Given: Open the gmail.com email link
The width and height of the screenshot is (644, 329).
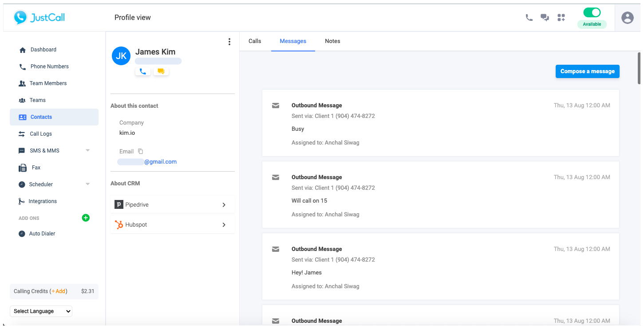Looking at the screenshot, I should click(160, 162).
